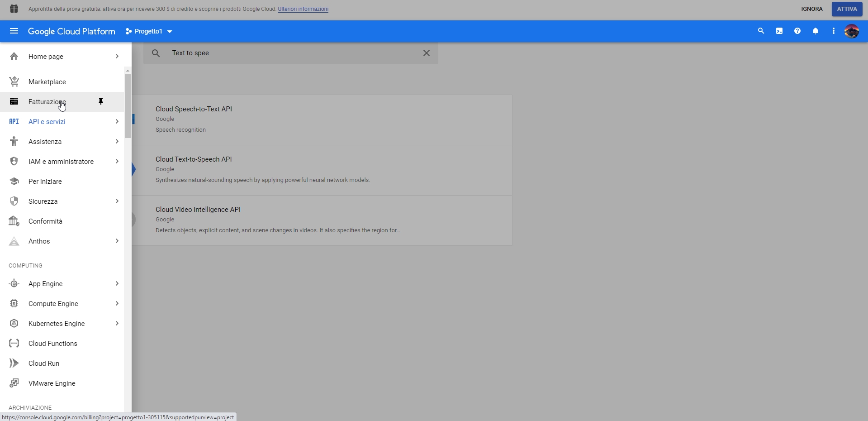Open the Cloud Text-to-Speech API result
This screenshot has height=421, width=868.
pos(322,170)
